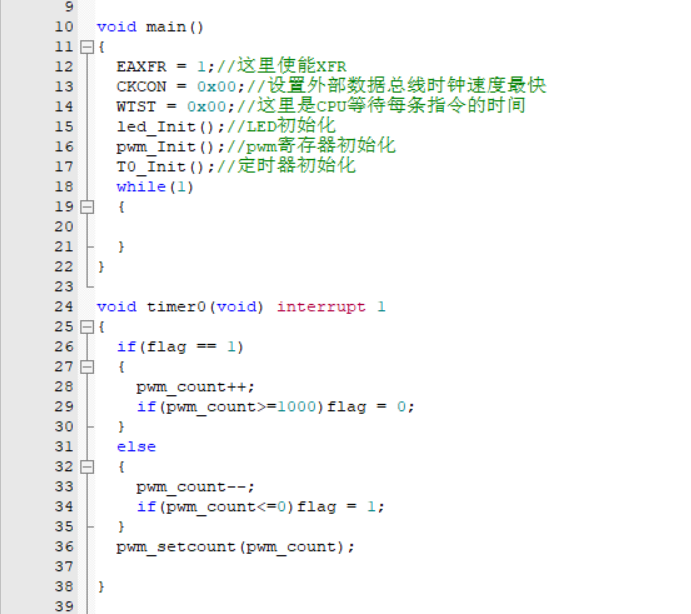
Task: Click the 'T0_Init();' call
Action: pos(166,167)
